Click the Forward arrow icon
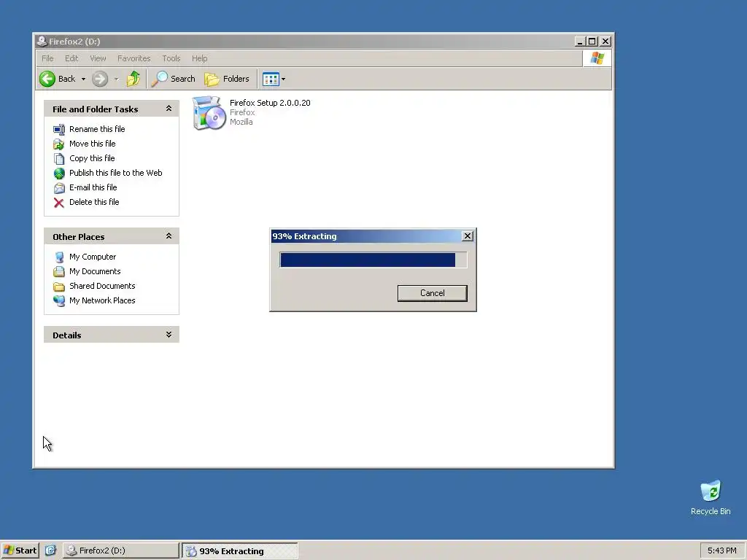The height and width of the screenshot is (560, 747). coord(99,79)
